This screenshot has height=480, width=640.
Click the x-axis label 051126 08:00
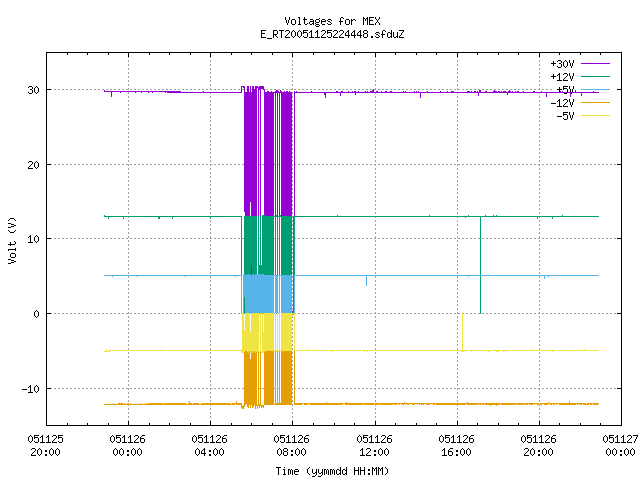[x=291, y=446]
